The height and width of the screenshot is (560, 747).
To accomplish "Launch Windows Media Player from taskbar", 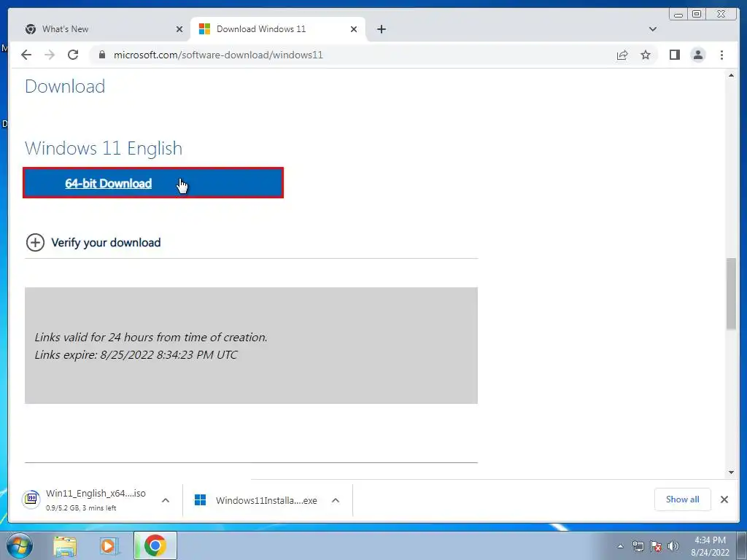I will (x=109, y=546).
